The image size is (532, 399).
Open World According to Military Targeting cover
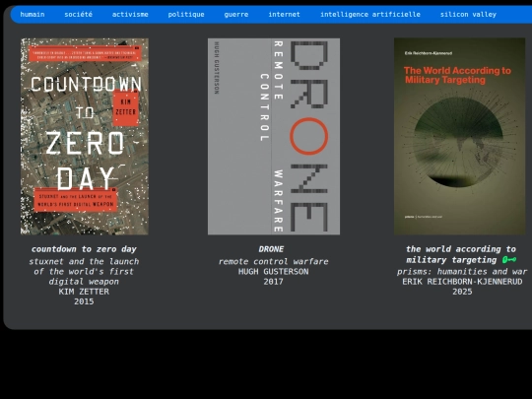pos(460,136)
